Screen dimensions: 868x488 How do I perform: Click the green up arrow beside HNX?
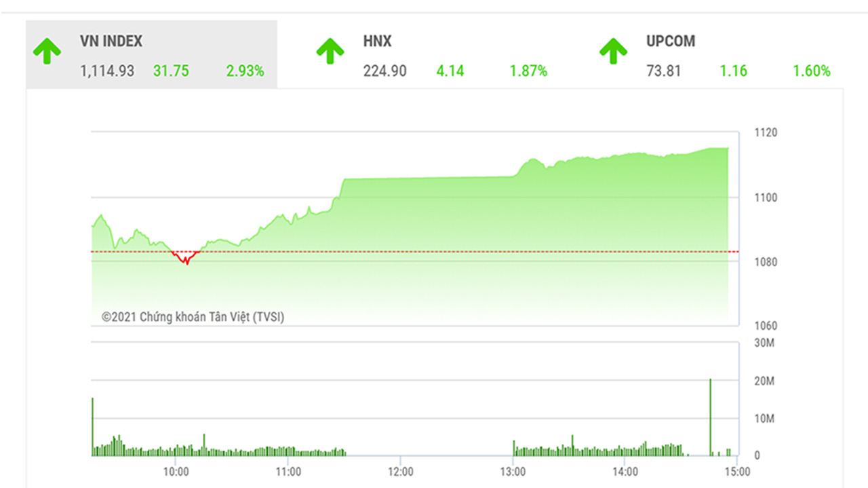(330, 52)
